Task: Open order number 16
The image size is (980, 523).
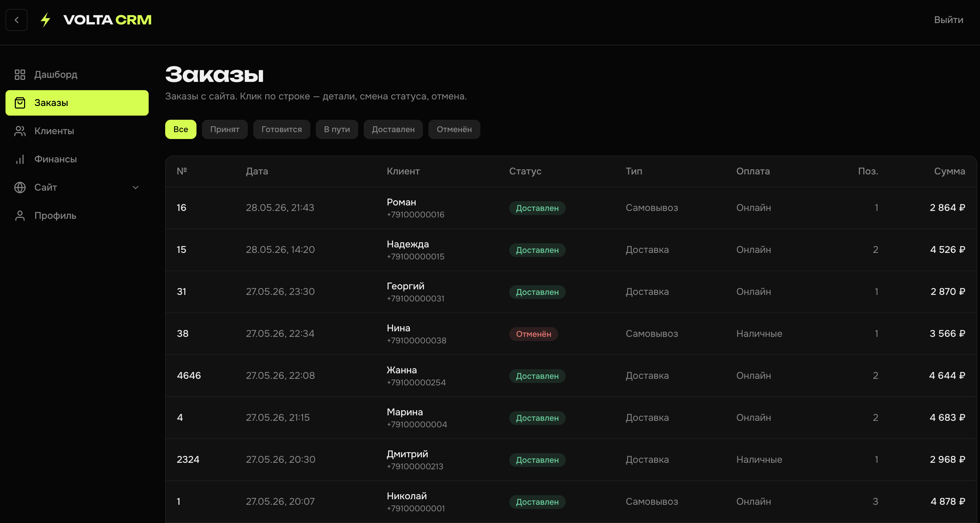Action: point(181,208)
